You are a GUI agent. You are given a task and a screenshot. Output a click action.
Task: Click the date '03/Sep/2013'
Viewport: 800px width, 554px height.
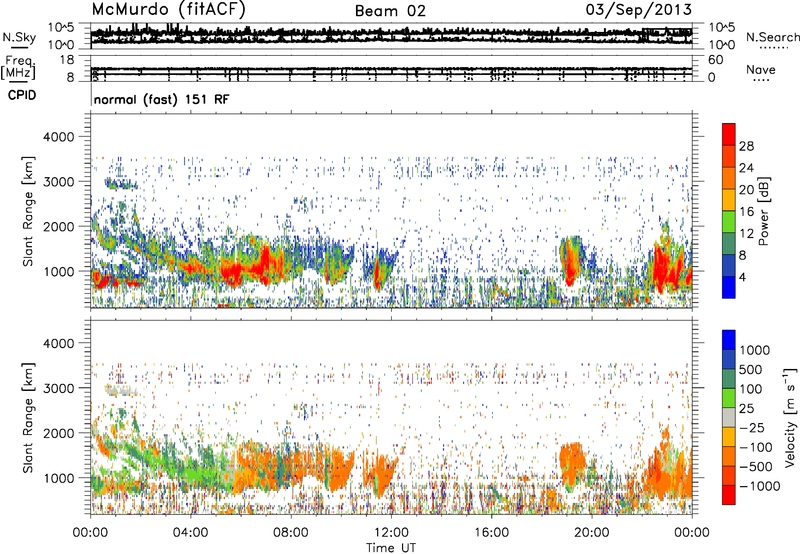click(x=638, y=9)
